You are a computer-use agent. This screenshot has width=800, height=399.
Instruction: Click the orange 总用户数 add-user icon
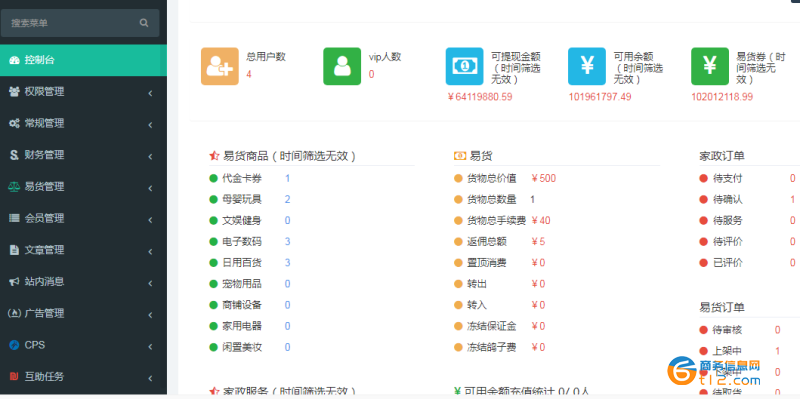pos(219,66)
